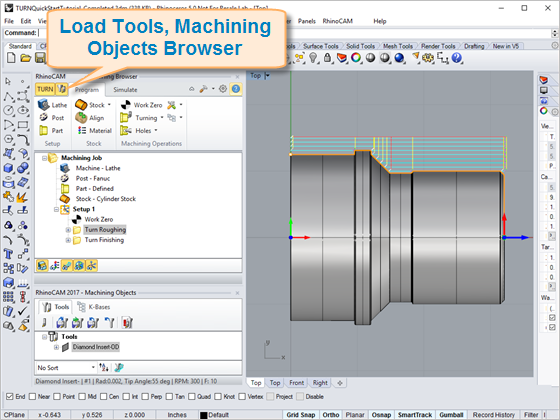Collapse the Tools tree node
560x420 pixels.
pyautogui.click(x=44, y=337)
